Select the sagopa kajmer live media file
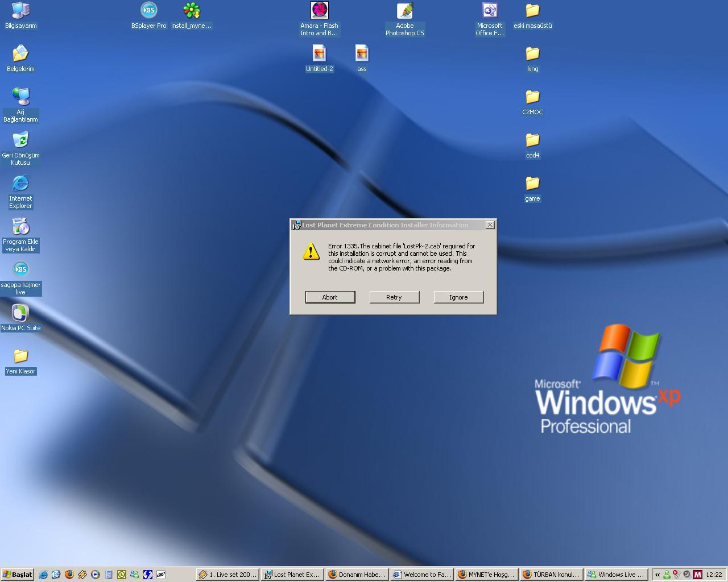Viewport: 728px width, 582px height. (20, 278)
